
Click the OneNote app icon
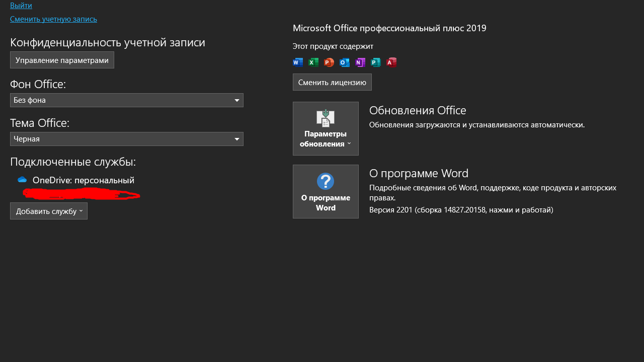pos(360,62)
